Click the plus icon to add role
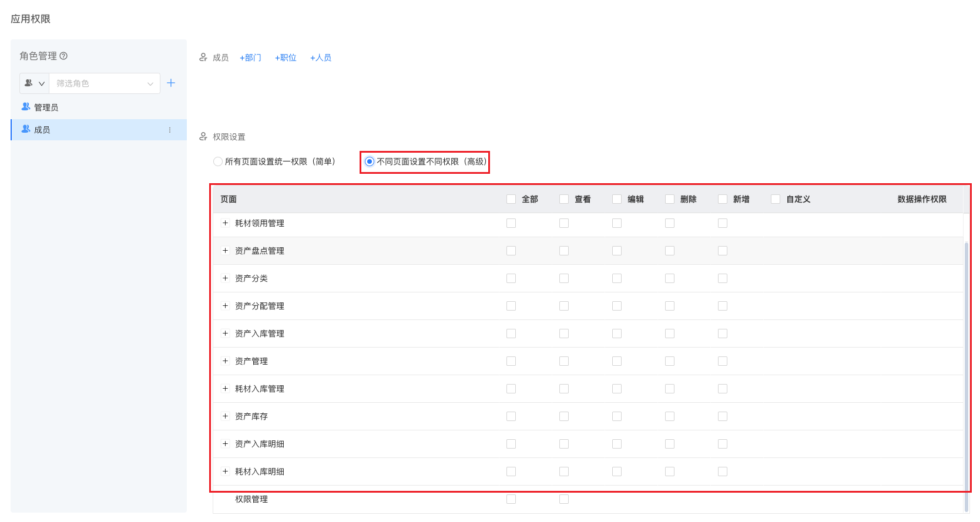 tap(171, 83)
